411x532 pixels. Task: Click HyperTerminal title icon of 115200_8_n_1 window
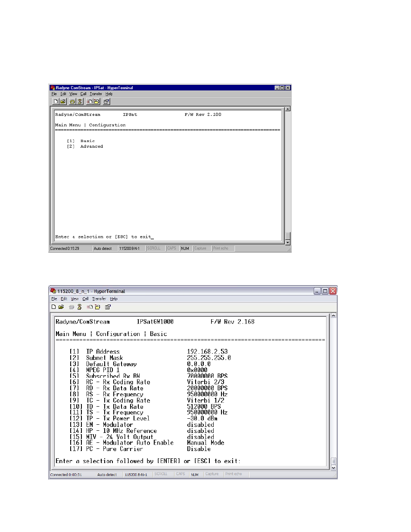pos(53,291)
